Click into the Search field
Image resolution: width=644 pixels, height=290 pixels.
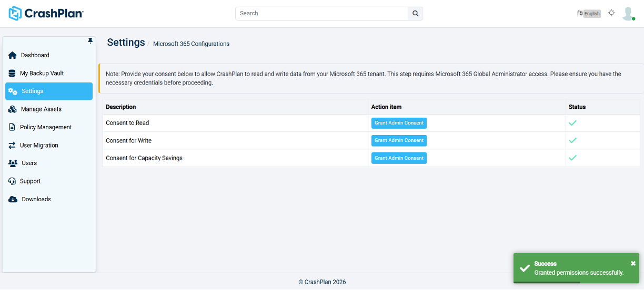click(x=321, y=14)
